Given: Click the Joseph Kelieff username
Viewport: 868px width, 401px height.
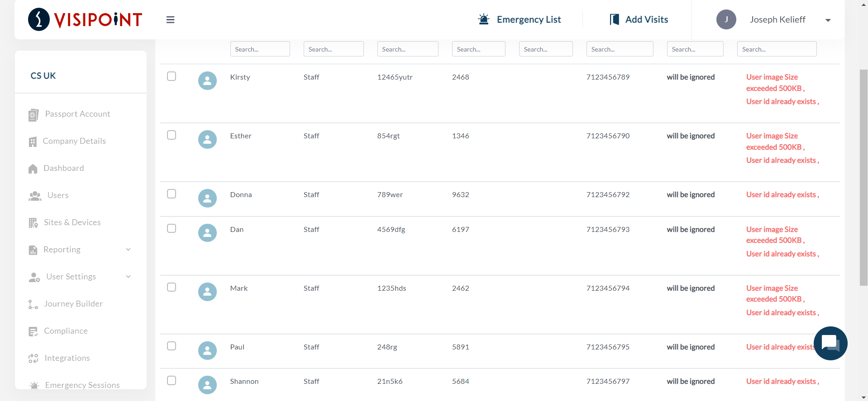Looking at the screenshot, I should point(777,19).
